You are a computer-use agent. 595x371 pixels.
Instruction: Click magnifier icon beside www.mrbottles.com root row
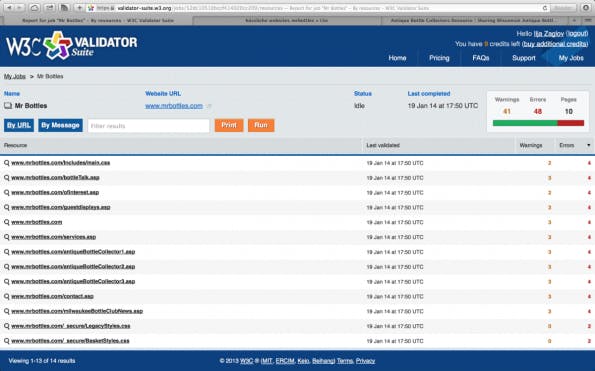pyautogui.click(x=6, y=222)
